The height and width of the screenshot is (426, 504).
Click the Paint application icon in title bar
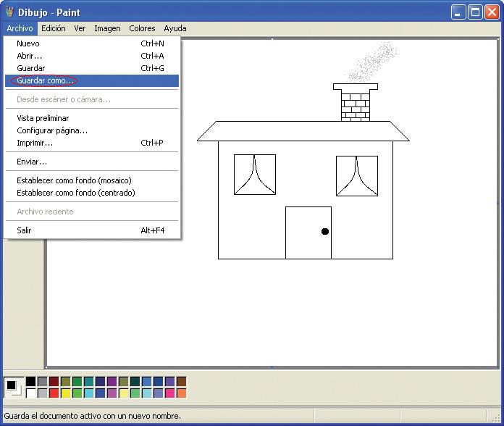[10, 12]
